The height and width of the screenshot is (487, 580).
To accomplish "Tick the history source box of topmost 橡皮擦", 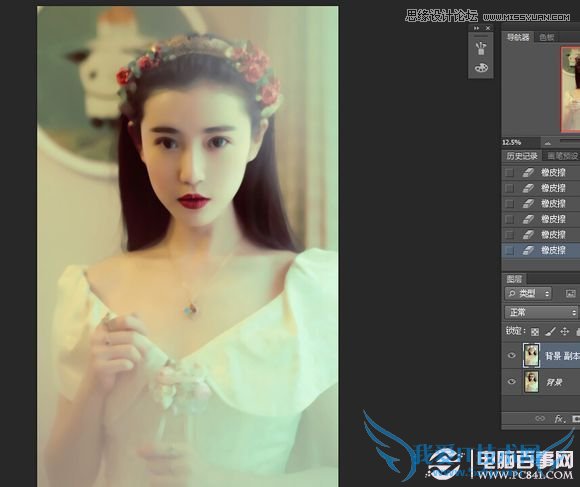I will [510, 173].
